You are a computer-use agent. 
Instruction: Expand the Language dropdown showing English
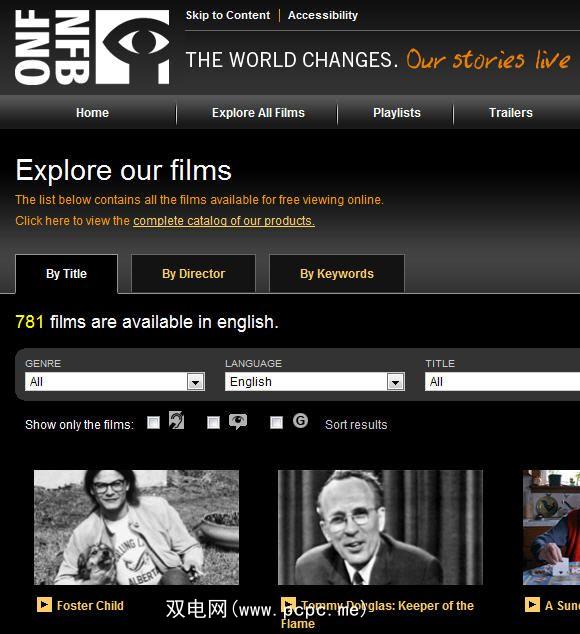(315, 382)
